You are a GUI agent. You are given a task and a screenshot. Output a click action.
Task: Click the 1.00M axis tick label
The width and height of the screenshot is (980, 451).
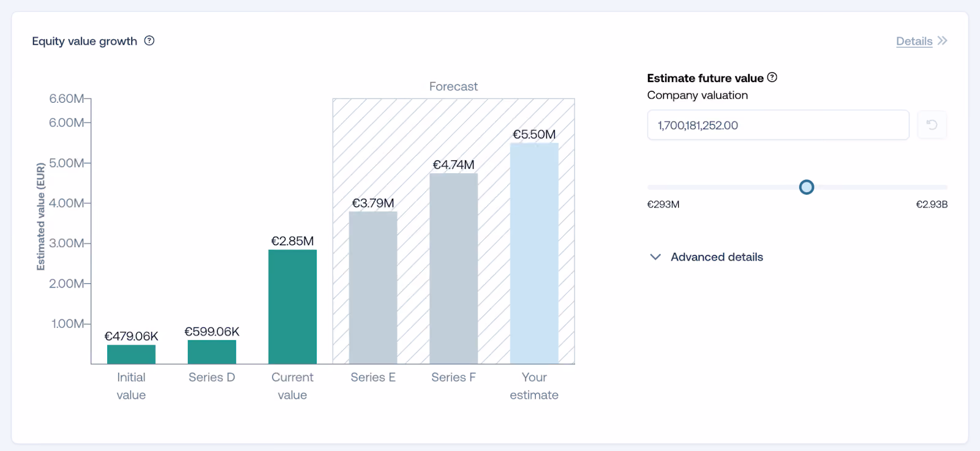click(68, 324)
